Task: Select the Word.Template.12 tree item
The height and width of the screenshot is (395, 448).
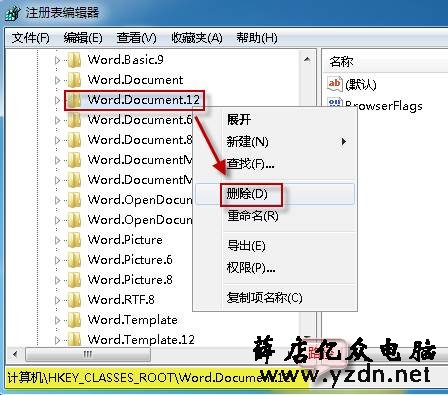Action: point(141,340)
